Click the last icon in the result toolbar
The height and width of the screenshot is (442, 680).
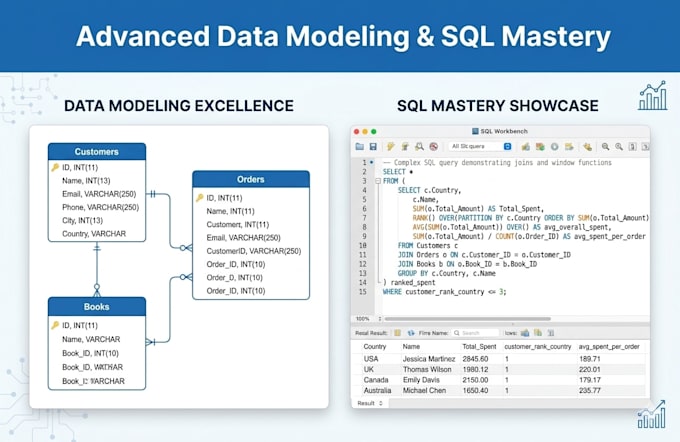[551, 333]
